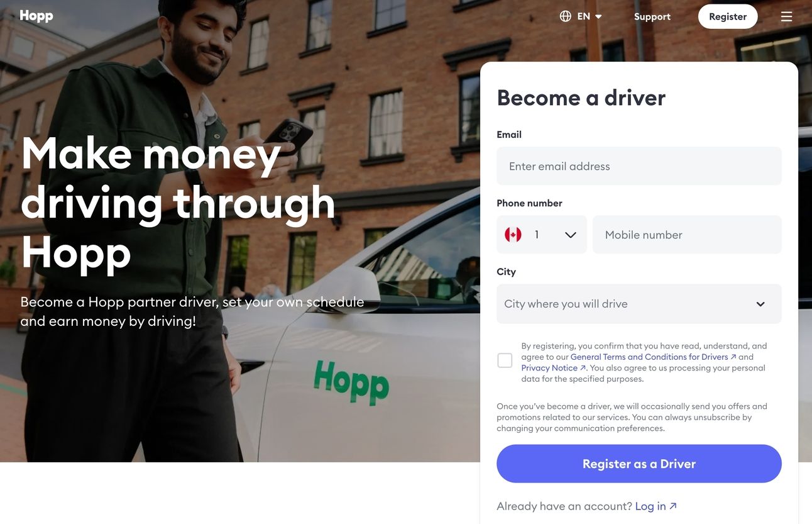Screen dimensions: 812x524
Task: Click the Canadian flag icon
Action: pos(513,235)
